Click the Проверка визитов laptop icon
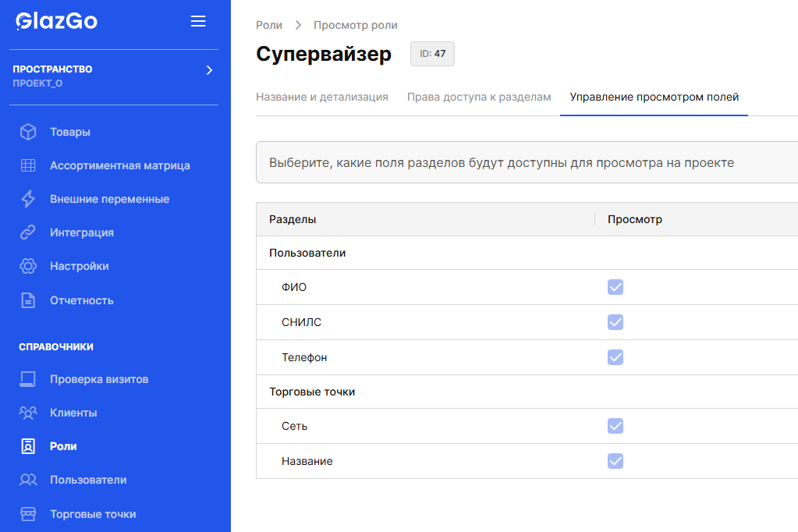 (28, 379)
